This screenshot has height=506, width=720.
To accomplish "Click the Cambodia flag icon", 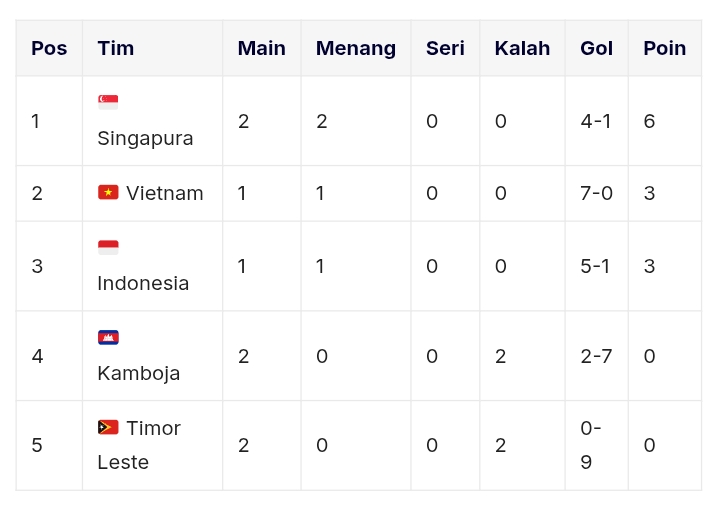I will pos(108,337).
